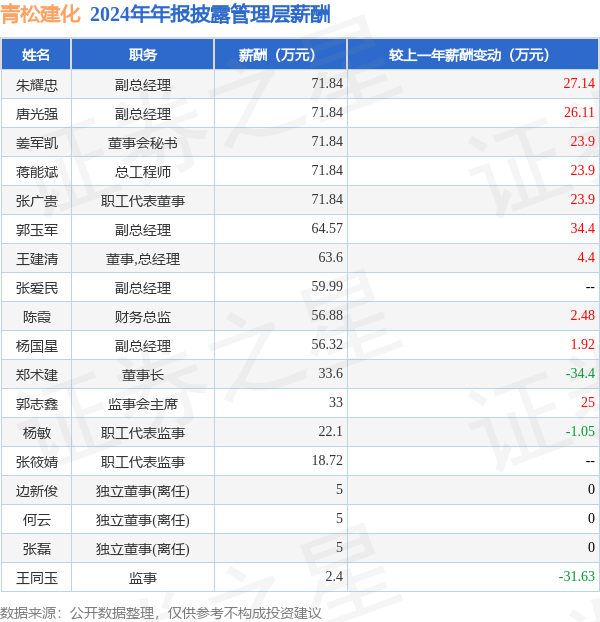Select the name 王同玉

point(36,578)
